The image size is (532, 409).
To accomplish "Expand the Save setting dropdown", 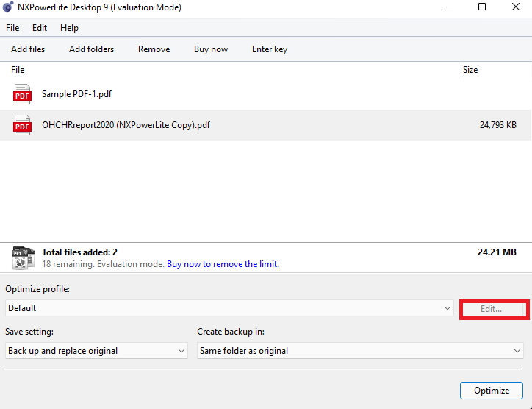I will [x=96, y=351].
